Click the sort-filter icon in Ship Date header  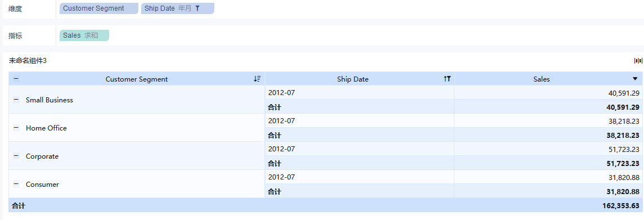tap(447, 79)
